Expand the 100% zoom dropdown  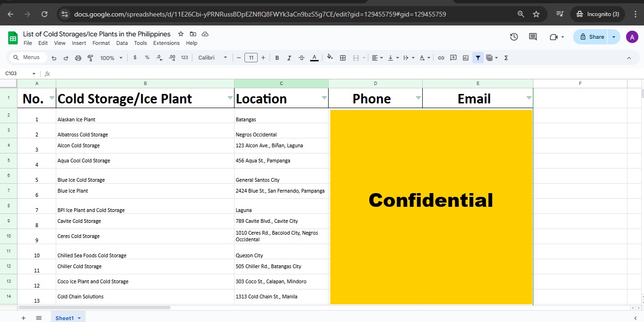tap(111, 58)
